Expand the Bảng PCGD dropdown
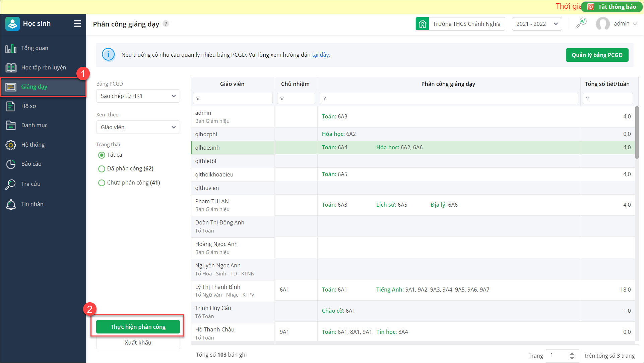Screen dimensions: 644x363 coord(138,96)
